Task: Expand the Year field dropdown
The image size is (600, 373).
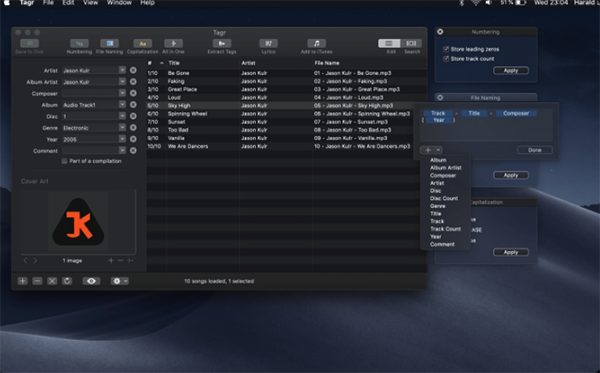Action: pos(122,139)
